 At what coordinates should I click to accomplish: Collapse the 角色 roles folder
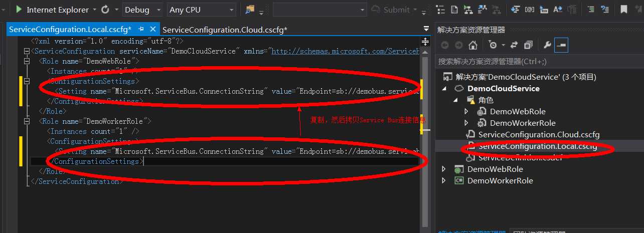(x=455, y=100)
